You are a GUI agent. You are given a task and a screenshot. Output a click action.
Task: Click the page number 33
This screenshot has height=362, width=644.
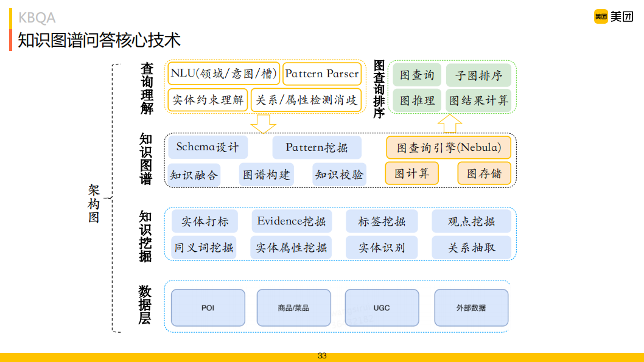click(322, 356)
